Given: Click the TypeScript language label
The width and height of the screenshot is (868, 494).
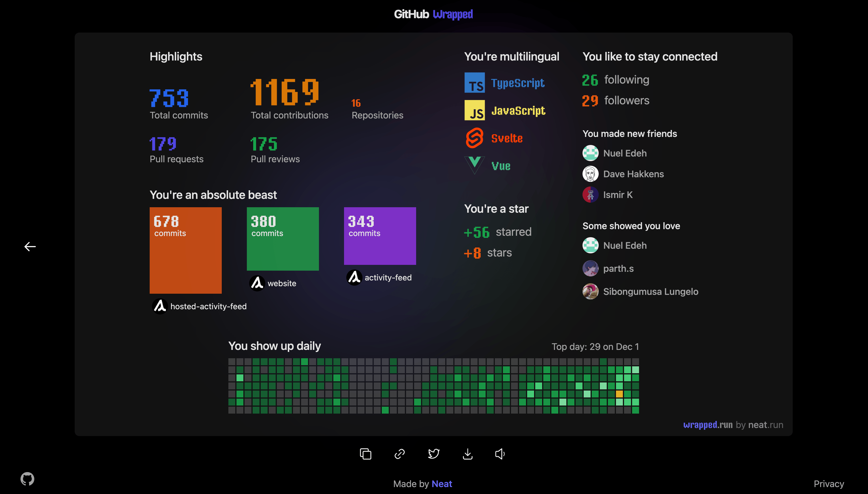Looking at the screenshot, I should click(x=518, y=83).
